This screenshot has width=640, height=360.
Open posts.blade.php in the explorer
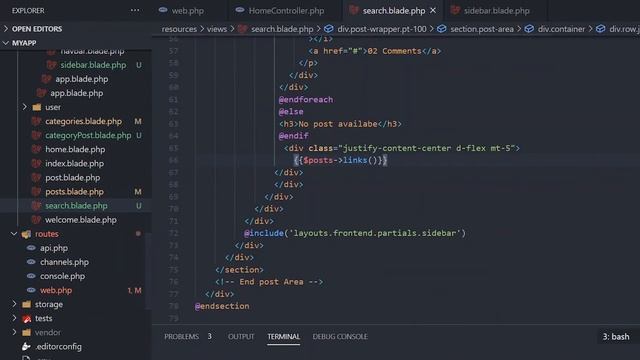point(74,191)
